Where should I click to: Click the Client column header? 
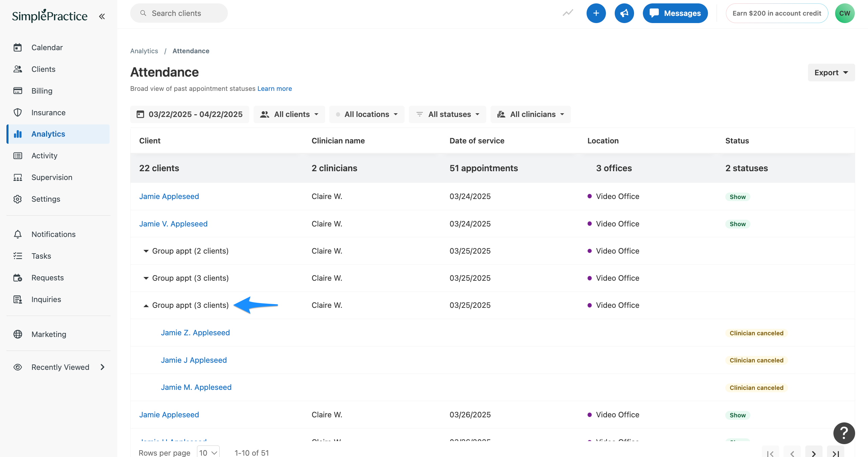150,141
